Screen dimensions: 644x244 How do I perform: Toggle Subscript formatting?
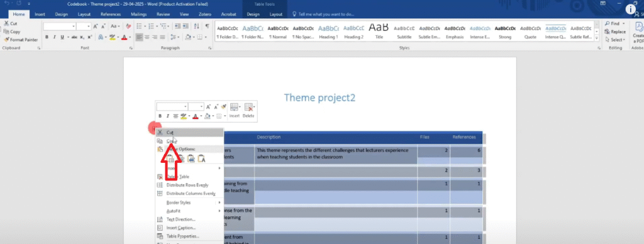pos(82,37)
